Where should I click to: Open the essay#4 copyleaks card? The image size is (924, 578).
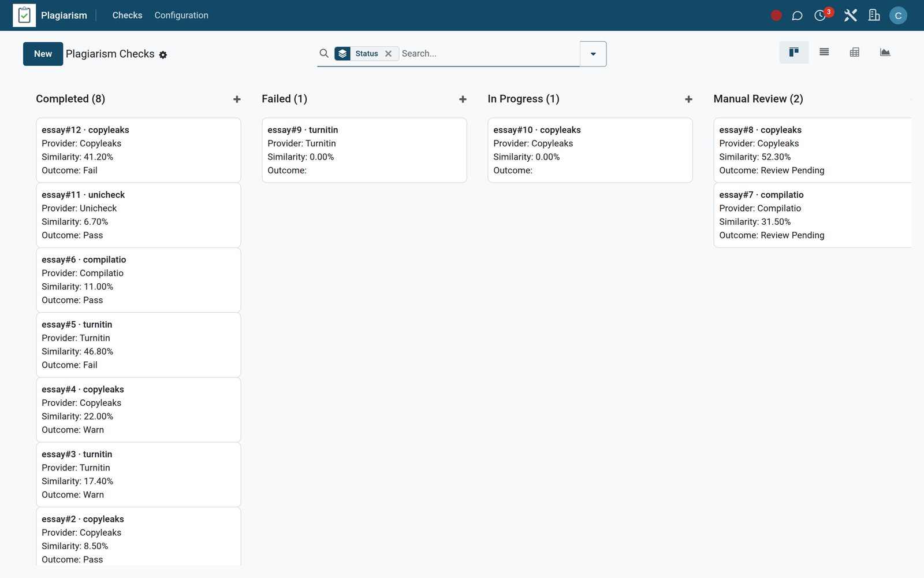click(x=139, y=409)
